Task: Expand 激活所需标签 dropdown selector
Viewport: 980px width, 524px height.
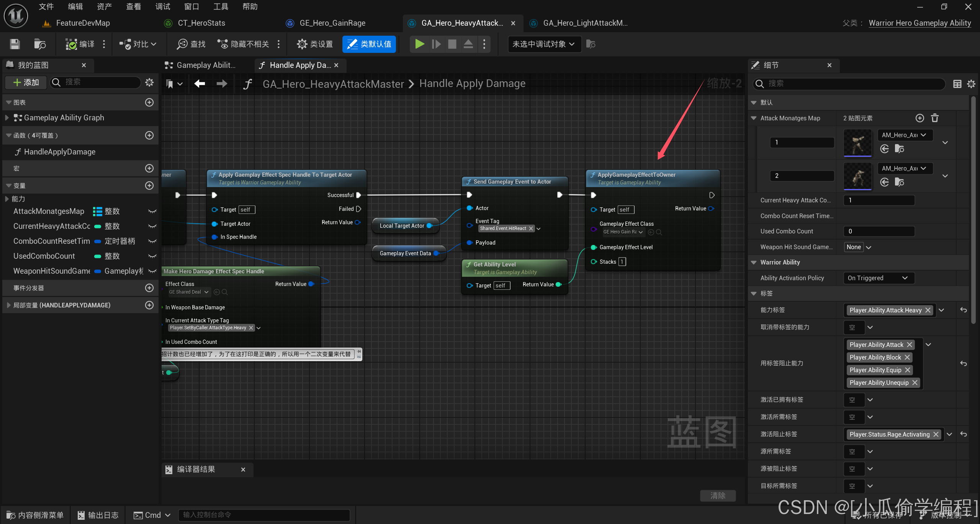Action: pyautogui.click(x=870, y=416)
